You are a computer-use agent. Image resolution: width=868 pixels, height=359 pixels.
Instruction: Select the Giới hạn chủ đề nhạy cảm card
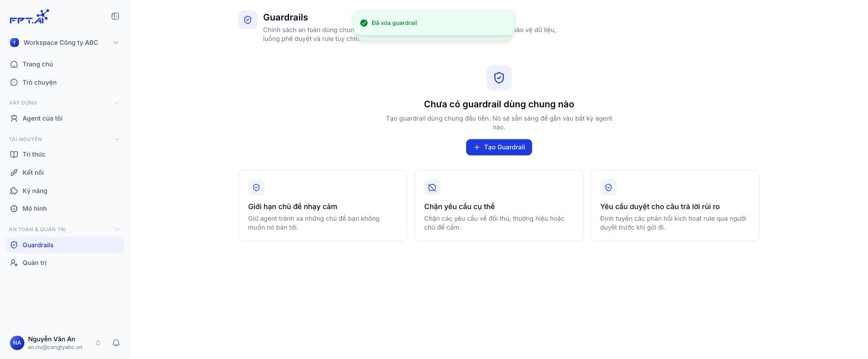[323, 205]
